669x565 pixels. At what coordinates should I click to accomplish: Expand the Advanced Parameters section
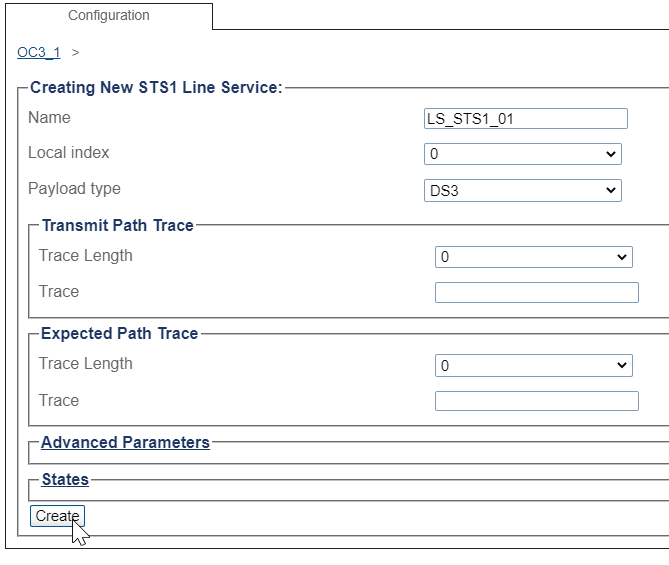point(125,443)
